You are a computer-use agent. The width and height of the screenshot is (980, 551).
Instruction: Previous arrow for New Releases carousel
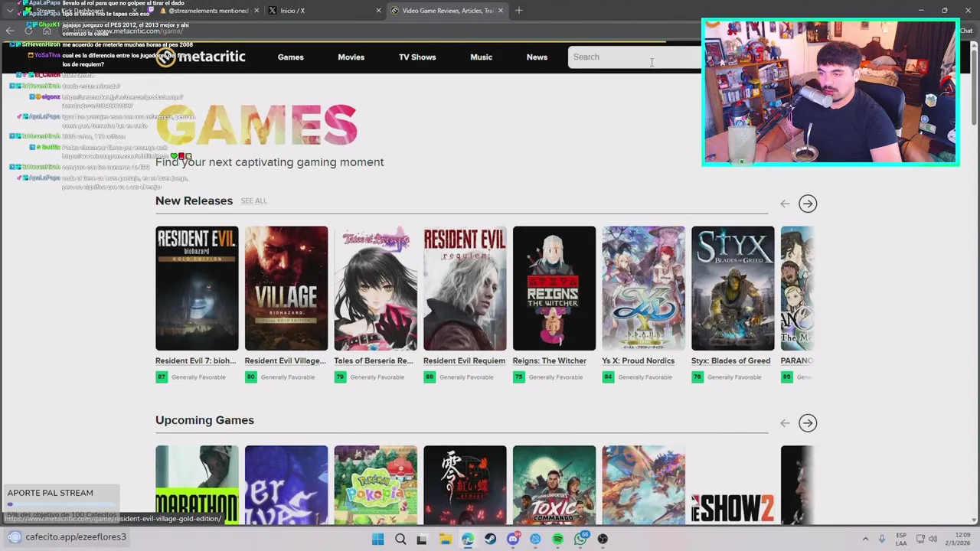point(785,204)
